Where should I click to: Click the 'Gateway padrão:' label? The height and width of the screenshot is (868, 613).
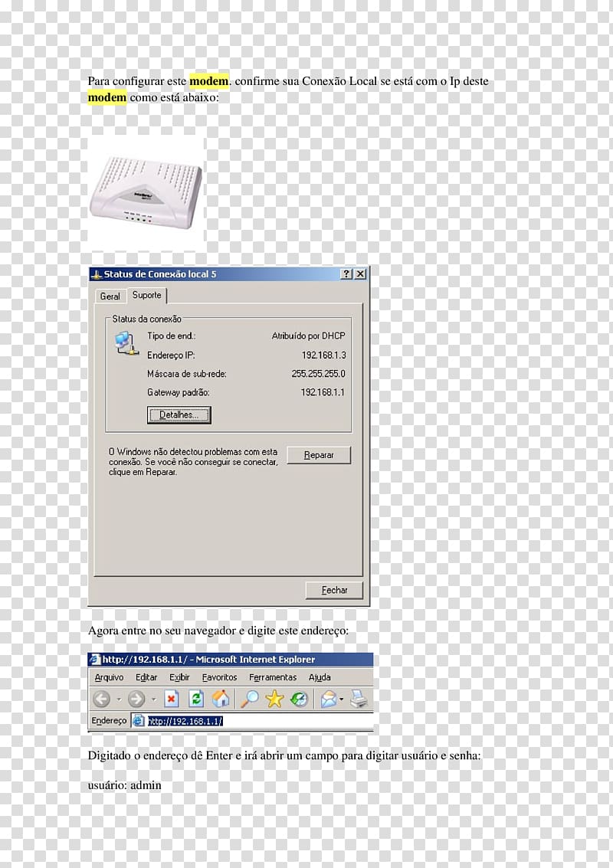pyautogui.click(x=179, y=392)
